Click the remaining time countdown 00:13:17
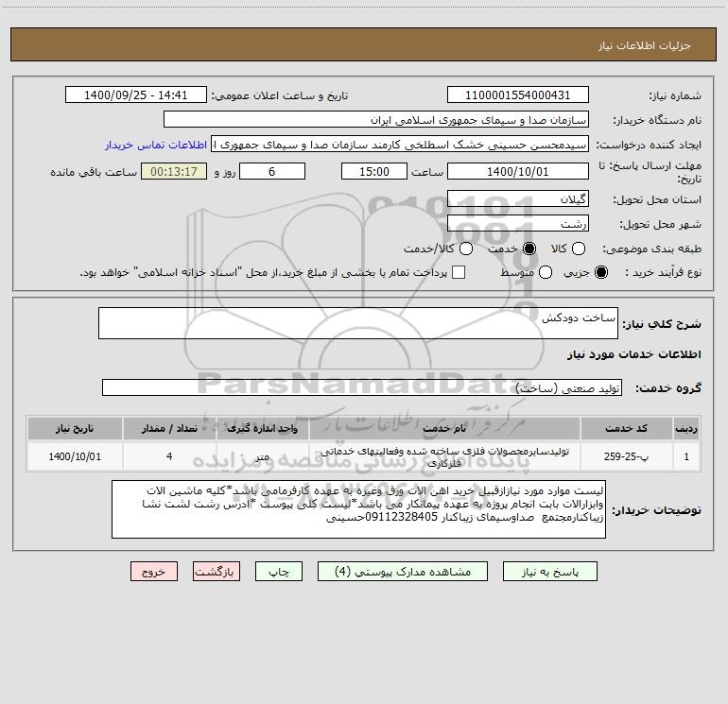The width and height of the screenshot is (728, 704). pyautogui.click(x=174, y=171)
